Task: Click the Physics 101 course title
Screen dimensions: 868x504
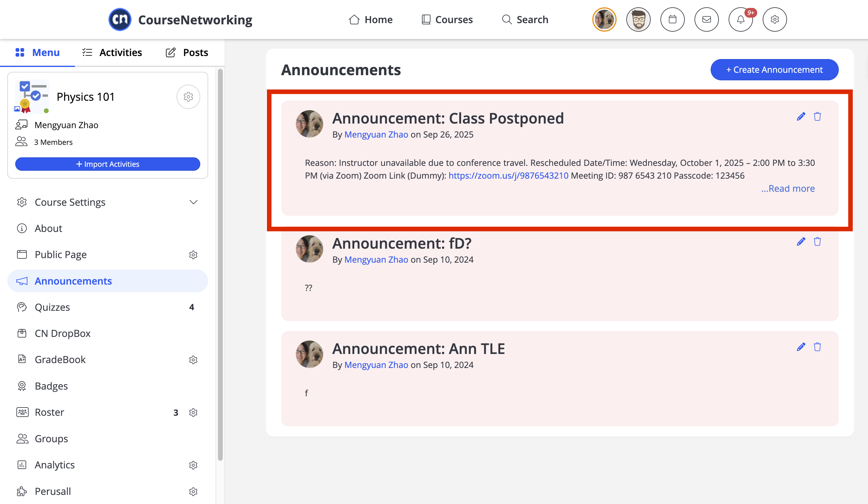Action: 86,97
